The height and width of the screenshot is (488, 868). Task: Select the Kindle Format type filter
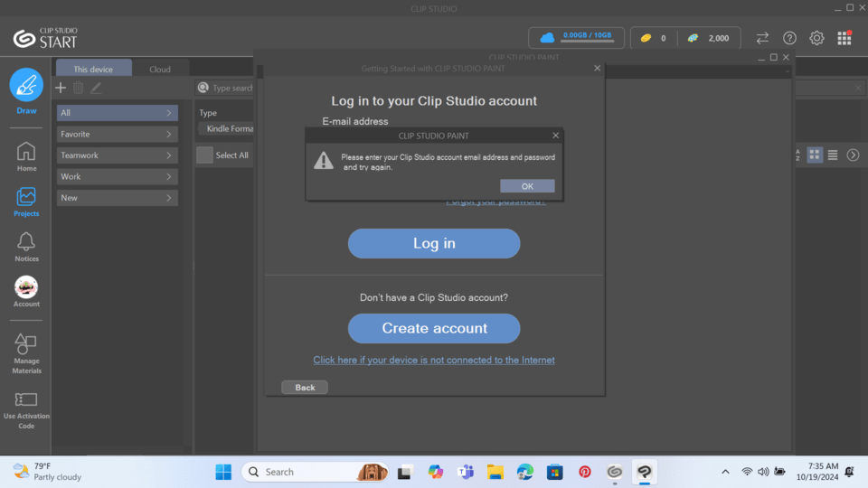pyautogui.click(x=226, y=128)
